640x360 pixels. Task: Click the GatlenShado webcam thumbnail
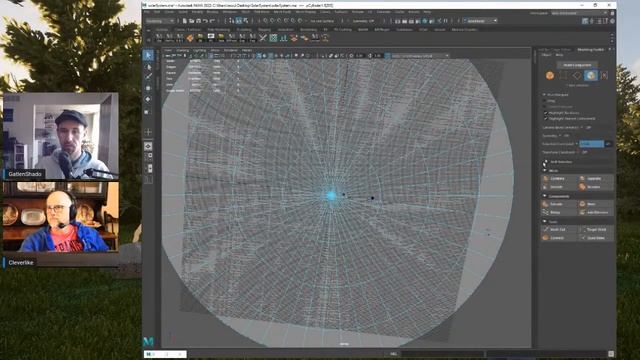(x=60, y=136)
